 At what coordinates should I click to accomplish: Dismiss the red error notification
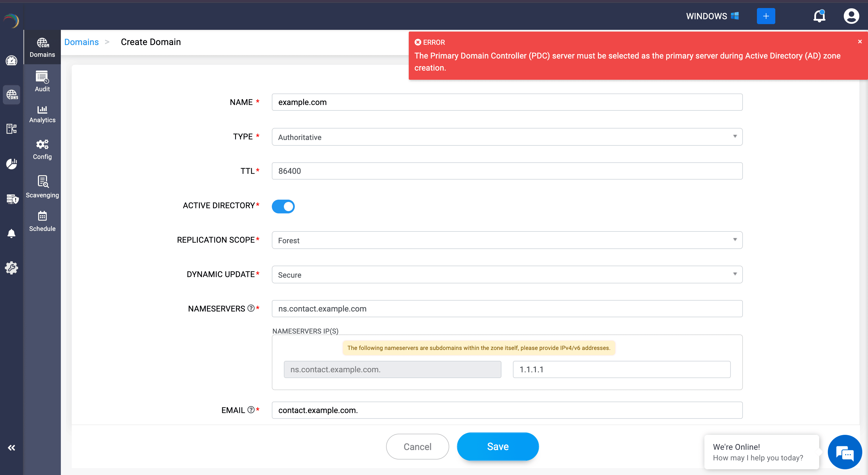[x=860, y=42]
